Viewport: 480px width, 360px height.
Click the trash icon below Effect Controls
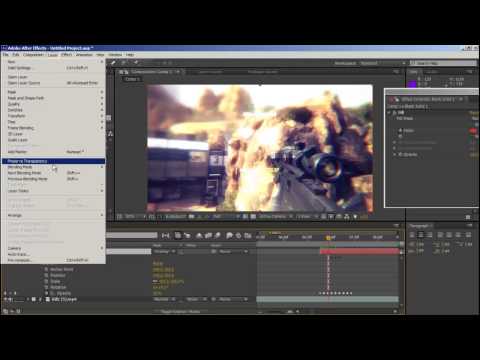pyautogui.click(x=468, y=217)
